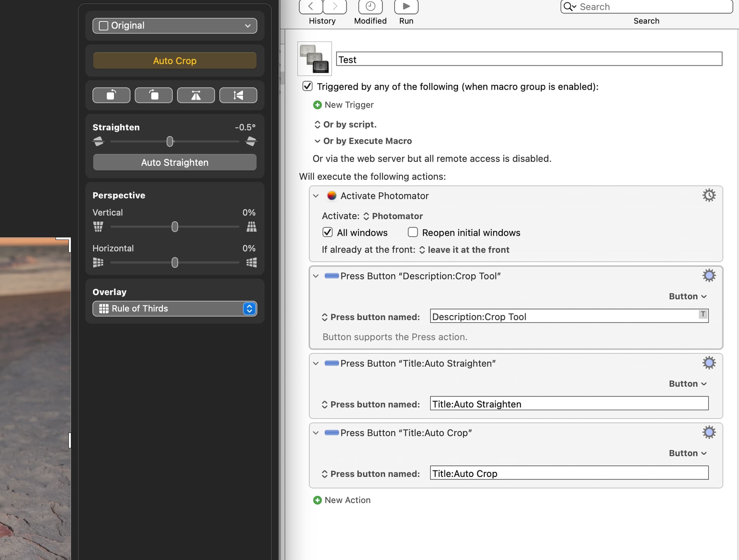The image size is (739, 560).
Task: Collapse the Press Button Crop Tool action
Action: pyautogui.click(x=316, y=276)
